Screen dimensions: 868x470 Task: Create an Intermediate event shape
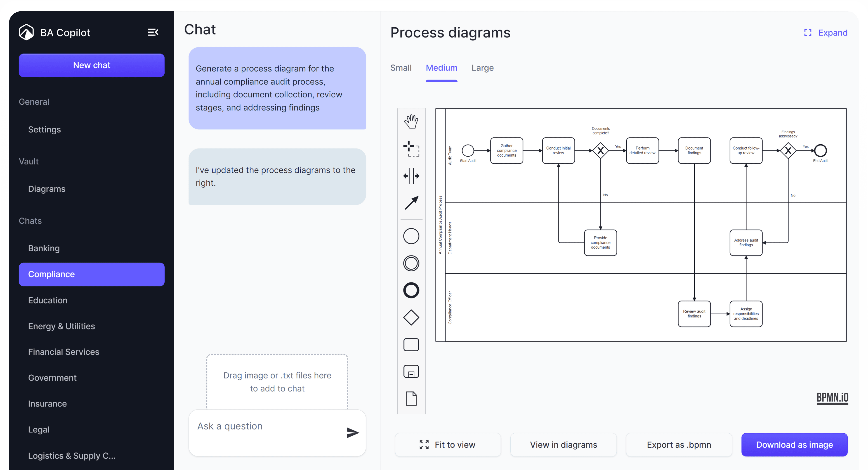[x=411, y=263]
